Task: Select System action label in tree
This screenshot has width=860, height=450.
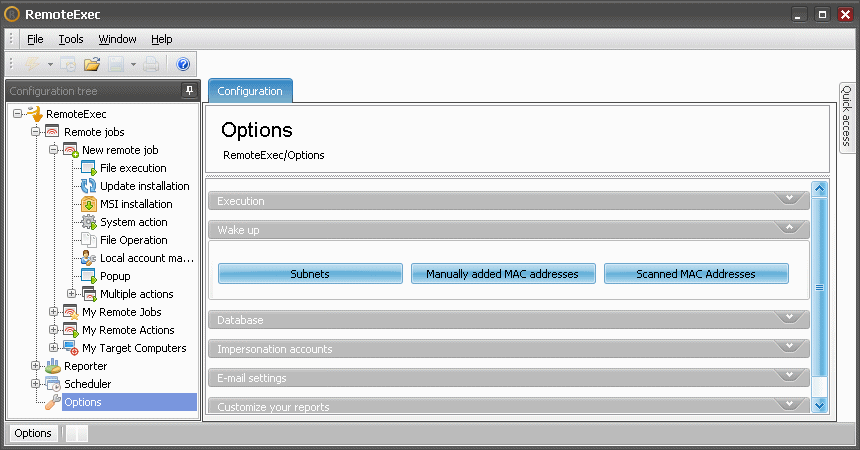Action: (x=134, y=222)
